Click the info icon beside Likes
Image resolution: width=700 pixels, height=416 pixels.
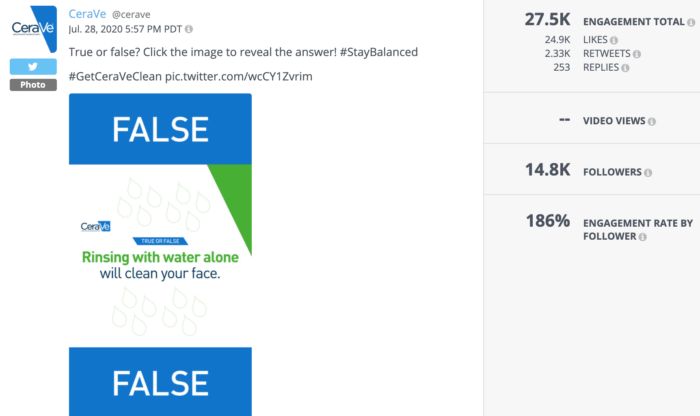614,40
